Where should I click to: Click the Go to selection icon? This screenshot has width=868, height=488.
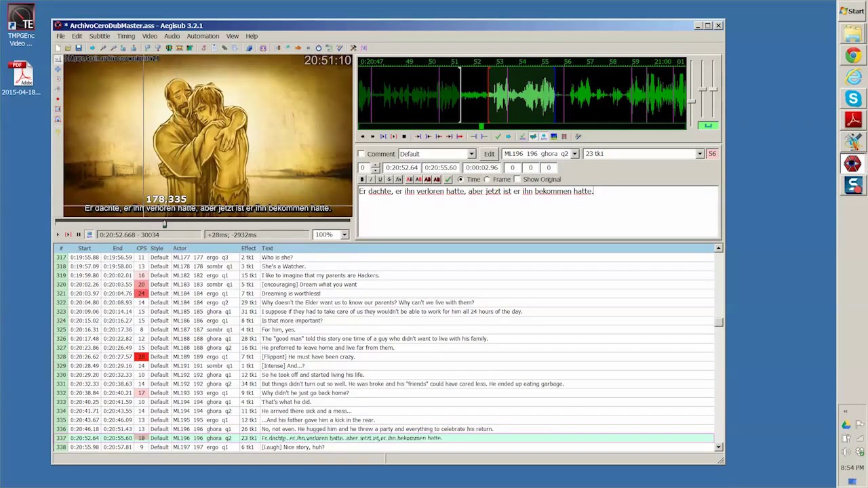click(508, 136)
